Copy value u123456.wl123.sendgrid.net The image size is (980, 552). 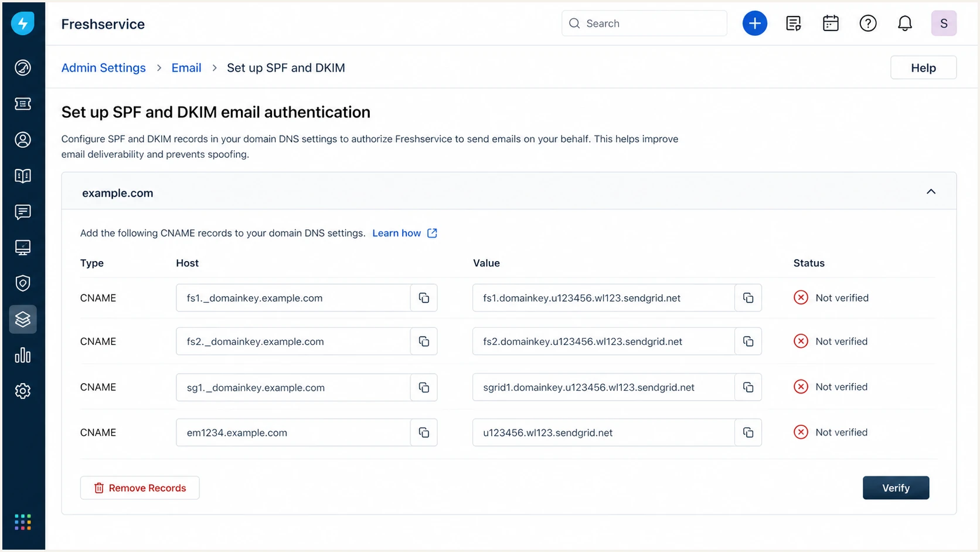click(748, 432)
